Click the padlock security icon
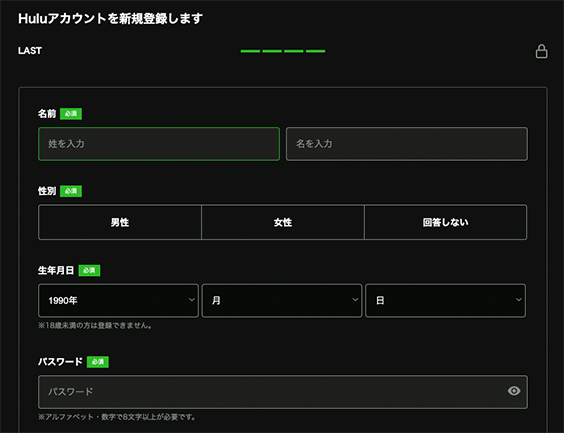The height and width of the screenshot is (433, 564). point(541,51)
